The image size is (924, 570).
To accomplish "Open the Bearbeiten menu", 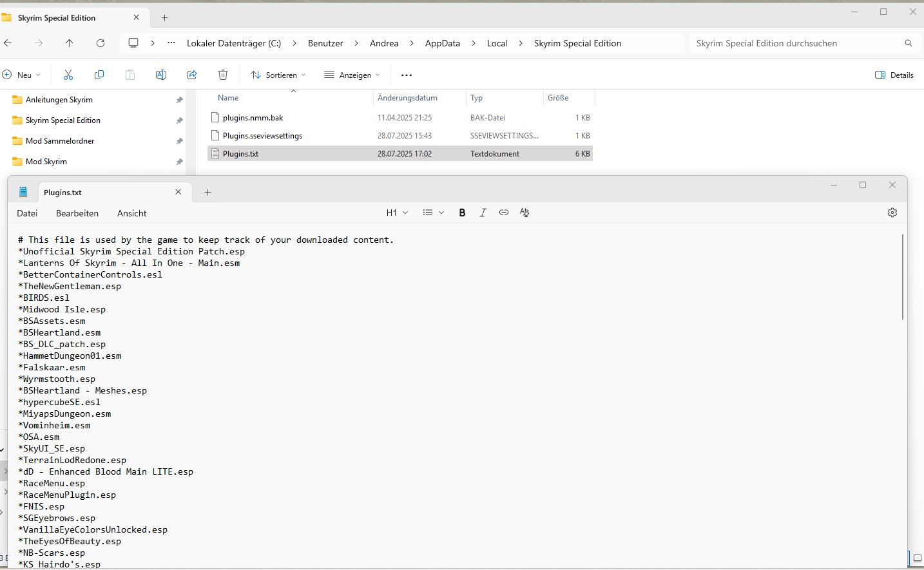I will [x=77, y=213].
